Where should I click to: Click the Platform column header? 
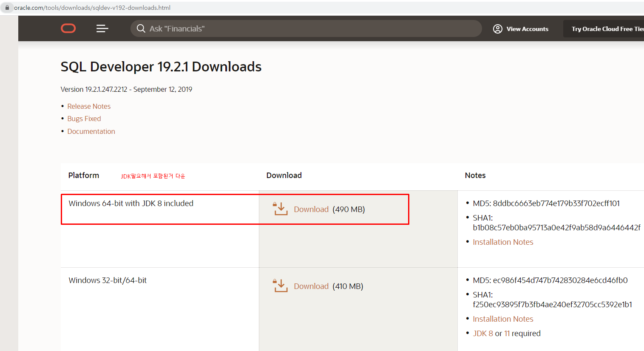pyautogui.click(x=84, y=175)
